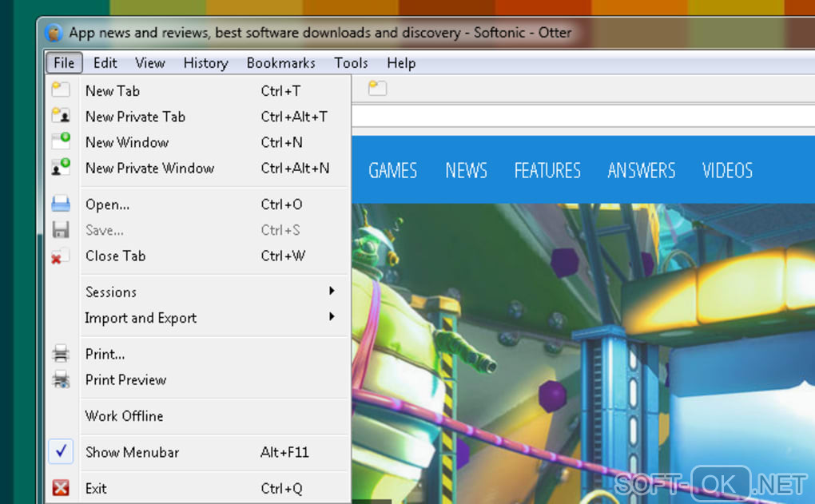815x504 pixels.
Task: Click the Print Preview icon
Action: 61,379
